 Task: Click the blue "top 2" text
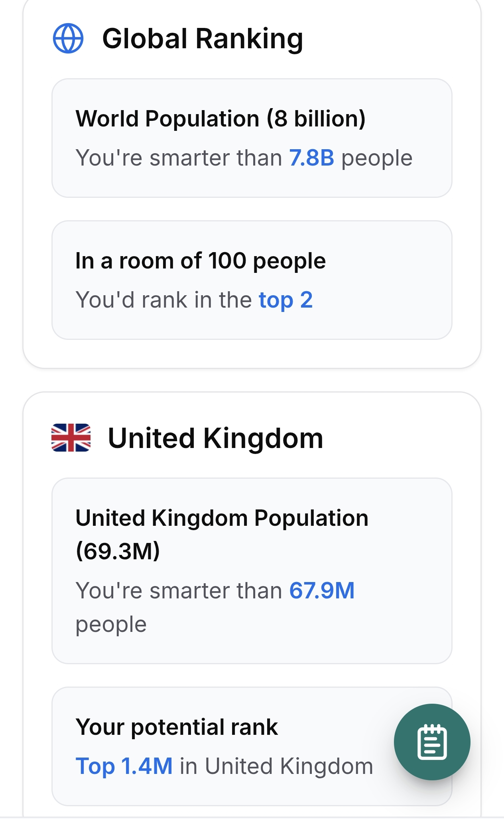pos(285,300)
